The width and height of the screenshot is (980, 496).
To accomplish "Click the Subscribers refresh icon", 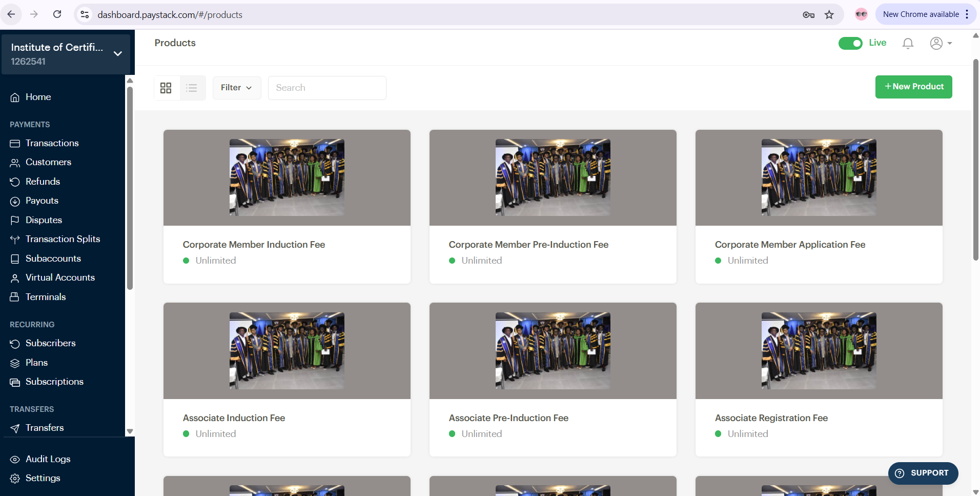I will pos(15,344).
